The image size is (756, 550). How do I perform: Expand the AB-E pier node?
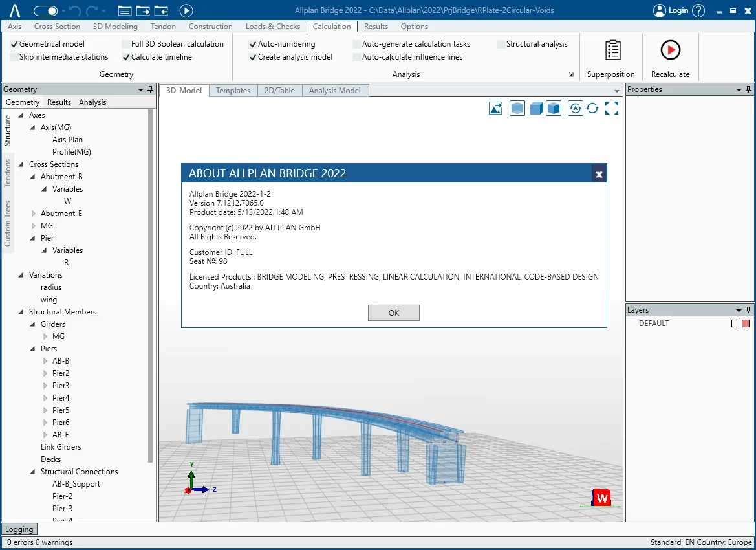click(45, 435)
